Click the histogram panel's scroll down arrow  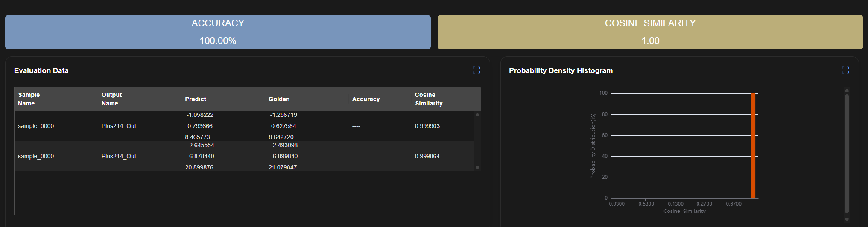coord(847,220)
